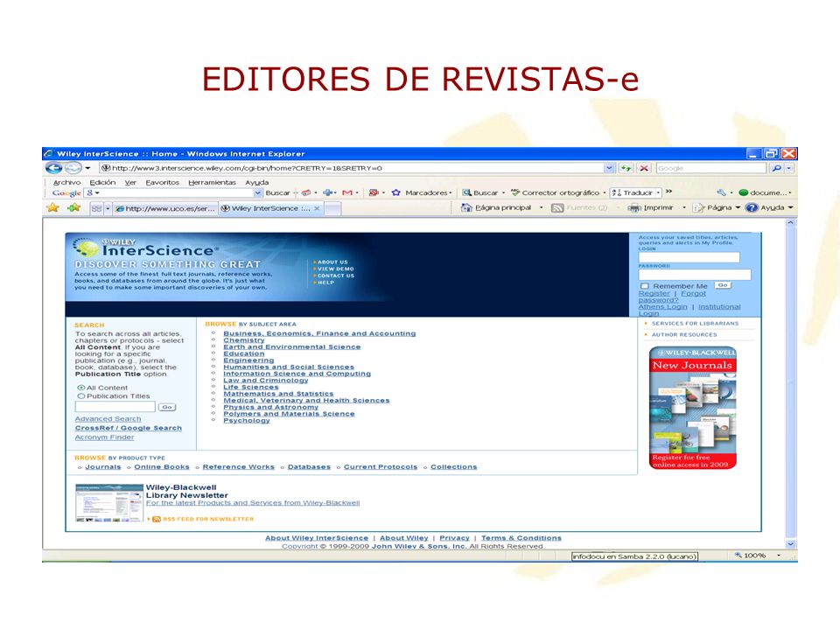Open the Journals product type link
The image size is (840, 630).
tap(103, 467)
